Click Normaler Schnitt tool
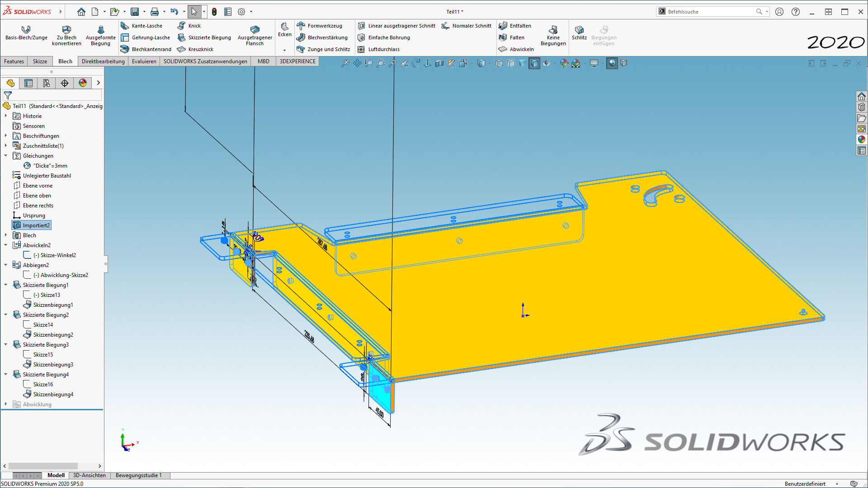The height and width of the screenshot is (488, 868). [467, 26]
